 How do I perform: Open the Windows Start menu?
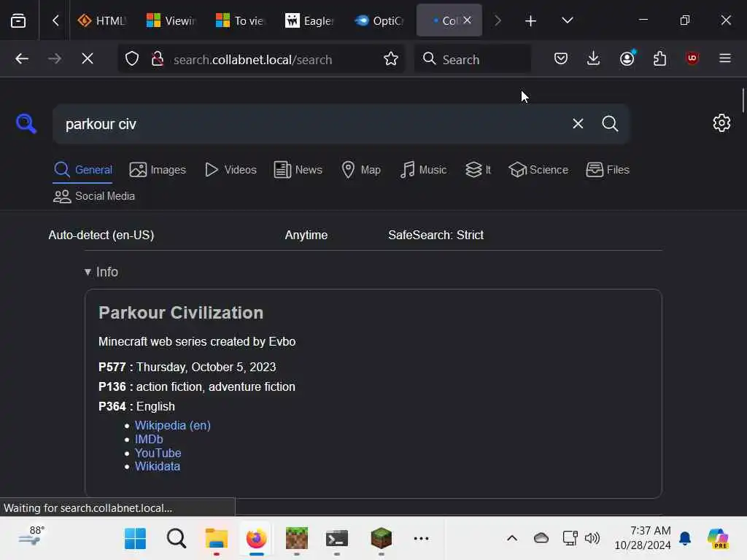[135, 539]
